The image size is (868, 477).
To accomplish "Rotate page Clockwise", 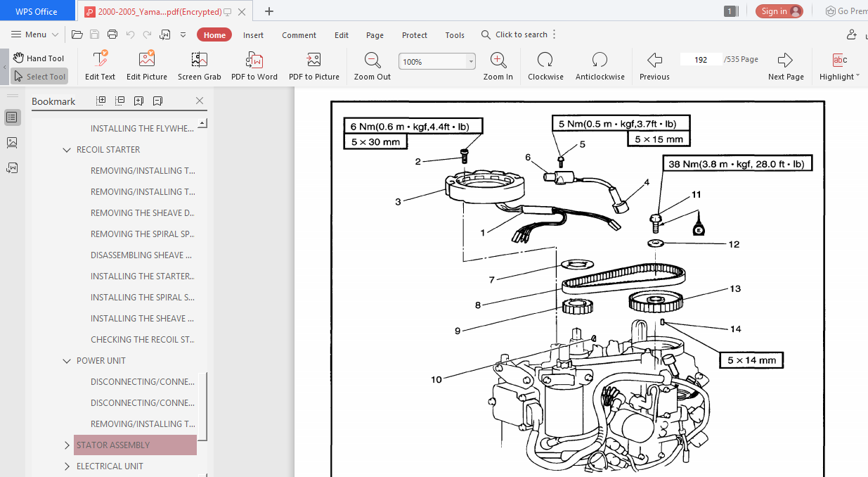I will tap(545, 66).
